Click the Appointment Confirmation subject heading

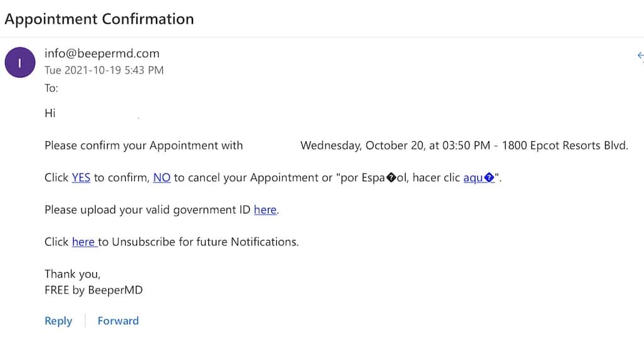tap(99, 20)
